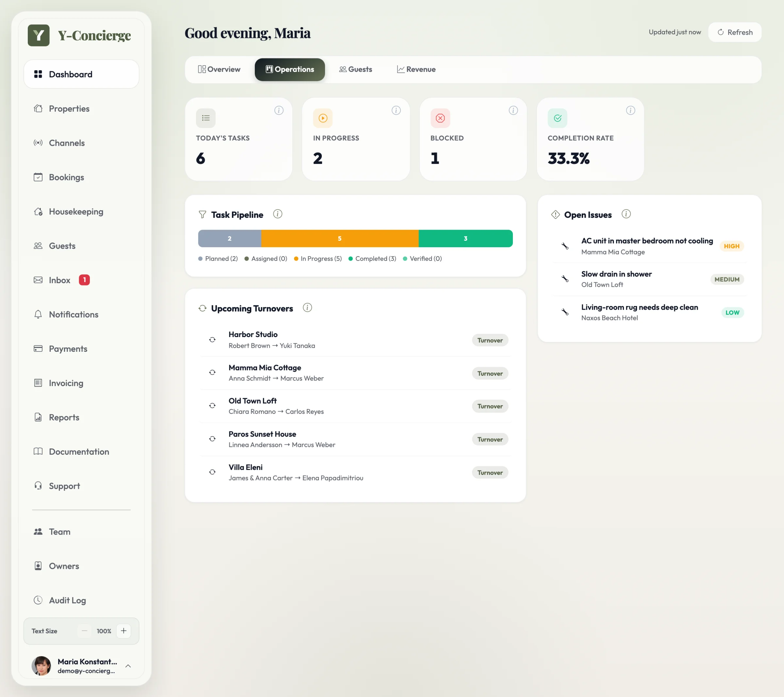Open the Guests dashboard tab
Screen dimensions: 784x697
(355, 70)
